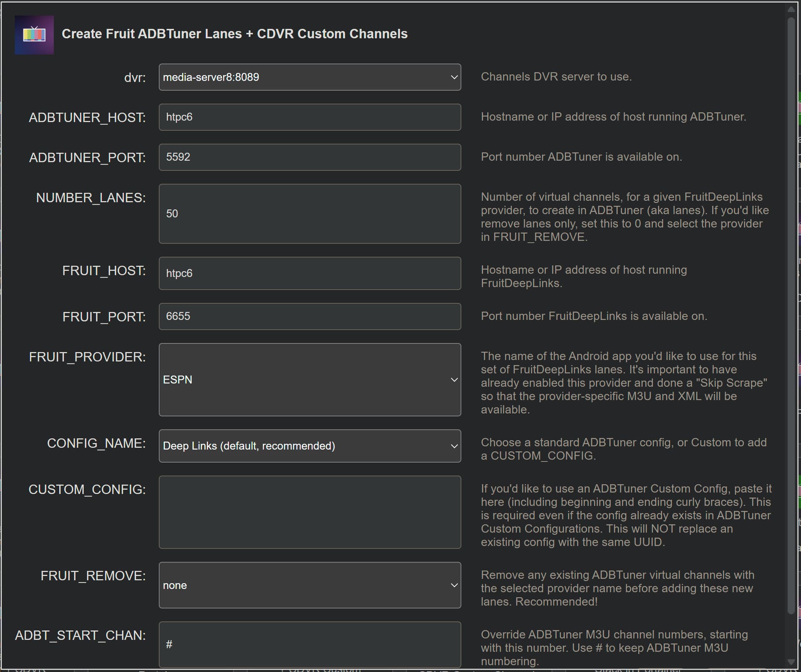The image size is (801, 672).
Task: Click the TV app icon in header
Action: (x=34, y=35)
